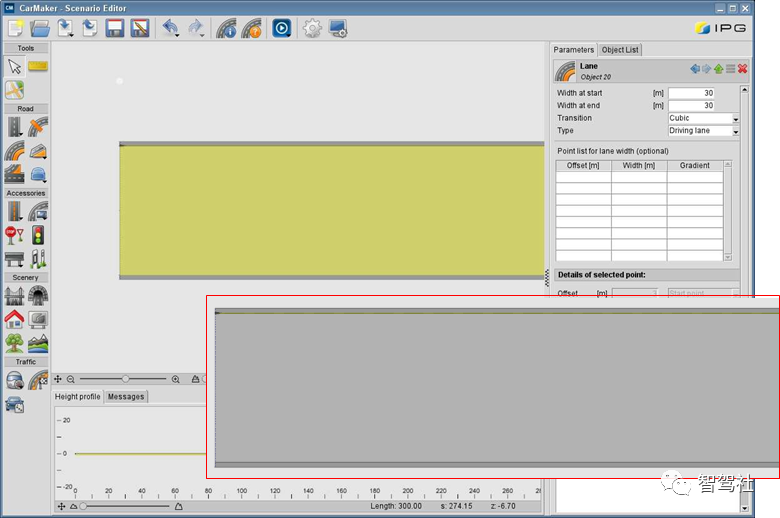The height and width of the screenshot is (518, 780).
Task: Redo the last undone action
Action: point(195,28)
